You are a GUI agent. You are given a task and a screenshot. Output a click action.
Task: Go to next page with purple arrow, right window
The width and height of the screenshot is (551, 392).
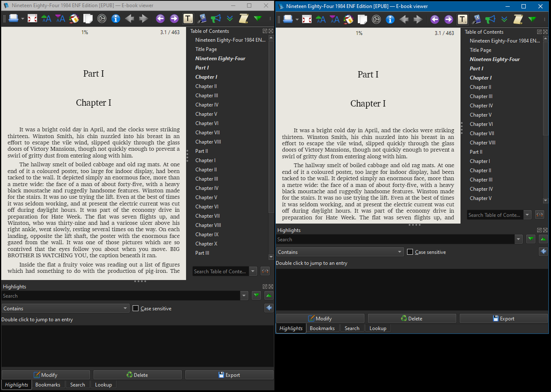449,19
